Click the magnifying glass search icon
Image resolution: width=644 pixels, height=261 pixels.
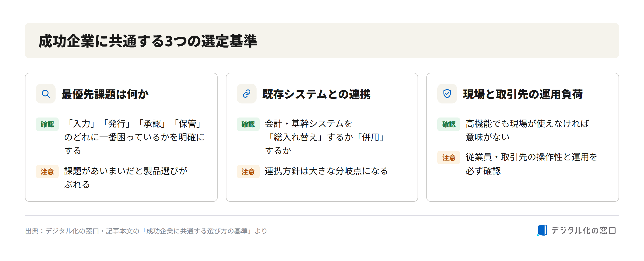click(46, 94)
